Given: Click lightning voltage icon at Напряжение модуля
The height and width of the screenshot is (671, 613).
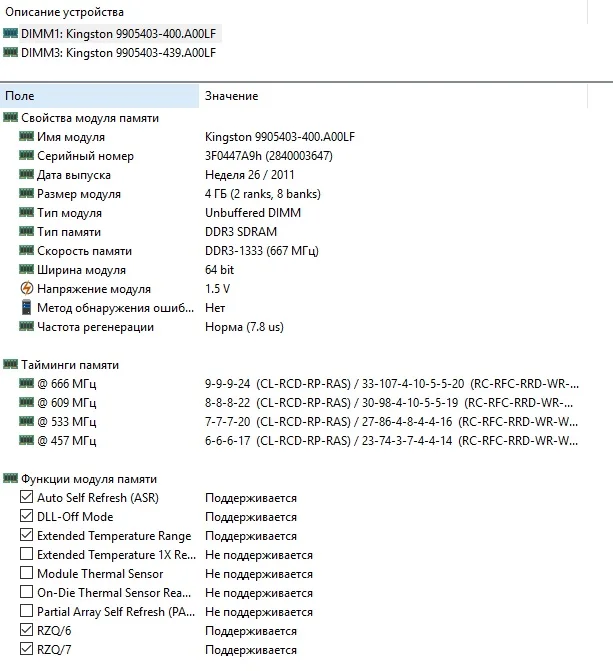Looking at the screenshot, I should 27,288.
